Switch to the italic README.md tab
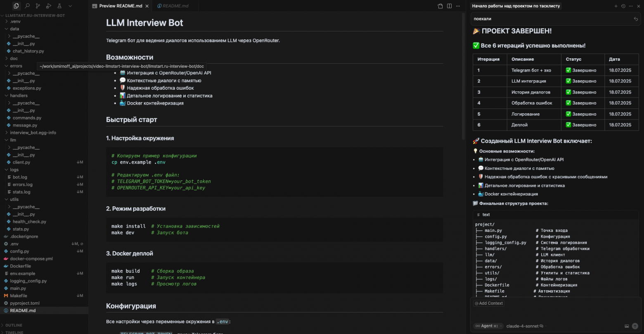The width and height of the screenshot is (644, 334). 175,6
